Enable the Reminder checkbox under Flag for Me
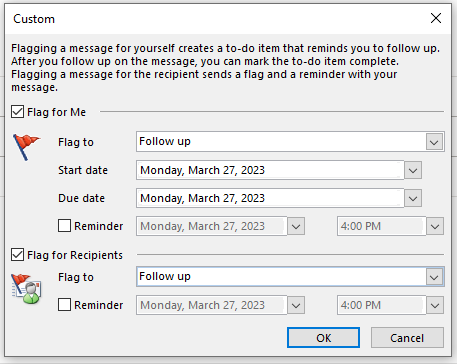 64,226
